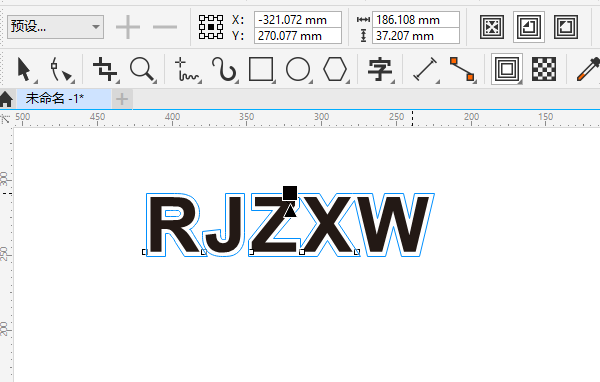
Task: Click the X position input field
Action: pyautogui.click(x=298, y=20)
